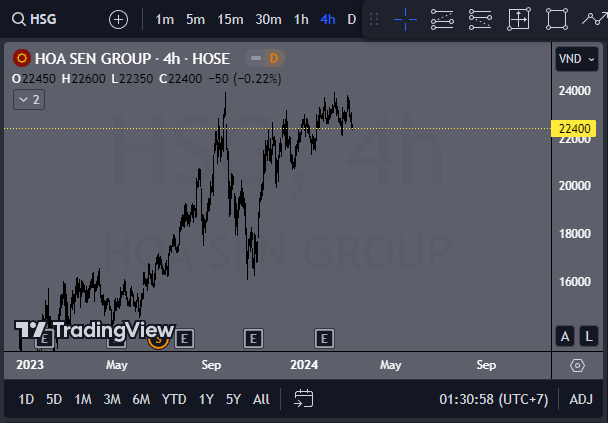Select the 1m timeframe
The image size is (608, 423).
point(164,19)
